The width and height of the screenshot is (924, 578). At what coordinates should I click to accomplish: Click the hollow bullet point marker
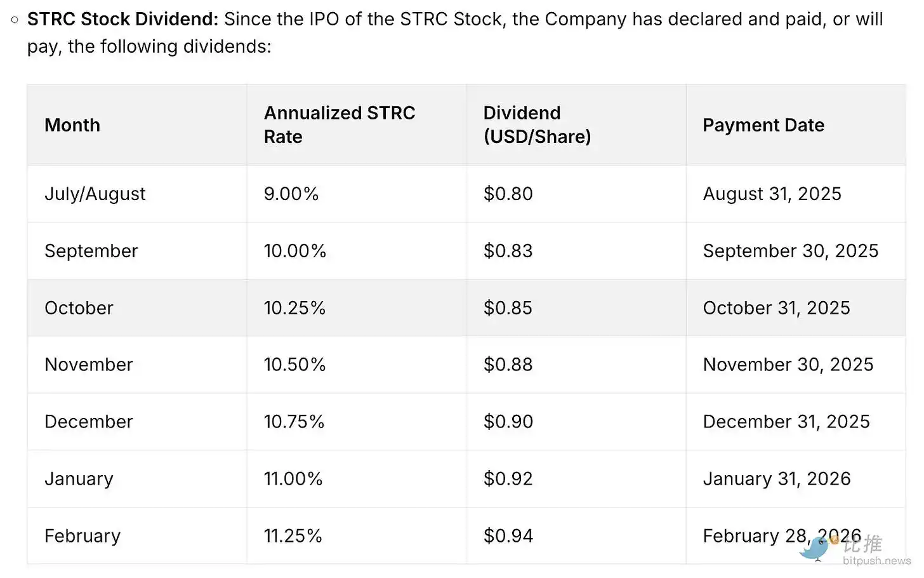click(x=15, y=20)
